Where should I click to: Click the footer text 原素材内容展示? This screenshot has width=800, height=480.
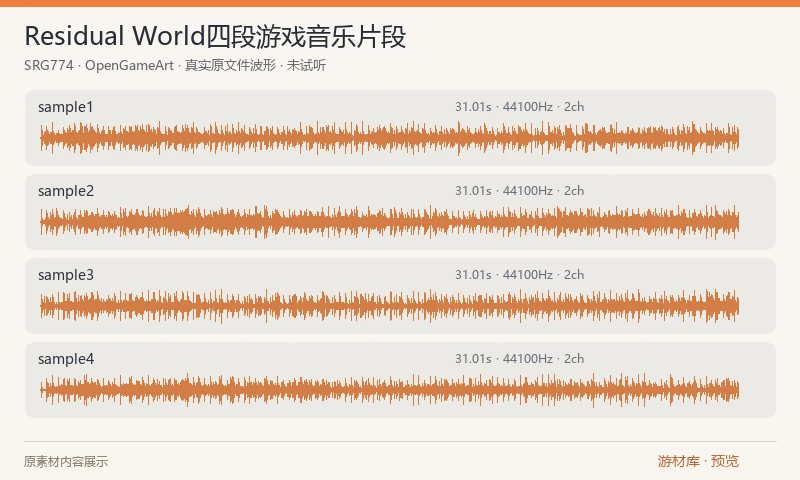[66, 462]
